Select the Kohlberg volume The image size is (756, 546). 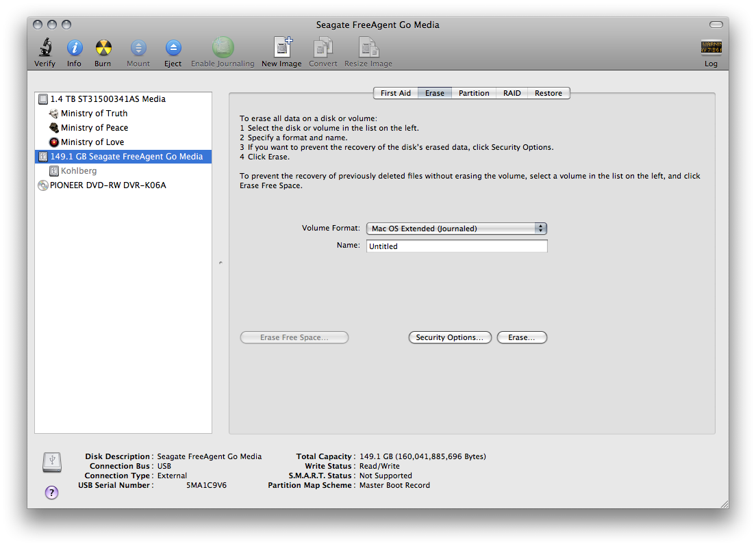tap(123, 171)
